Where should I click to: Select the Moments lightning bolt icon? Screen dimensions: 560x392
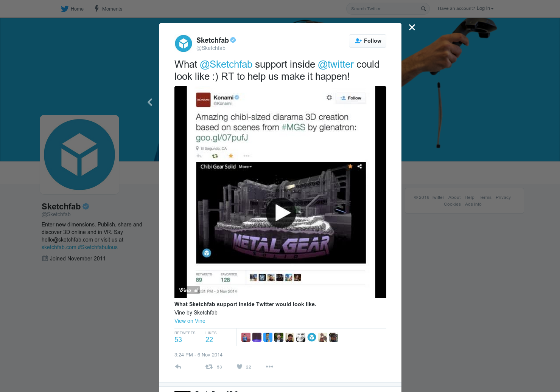tap(96, 8)
